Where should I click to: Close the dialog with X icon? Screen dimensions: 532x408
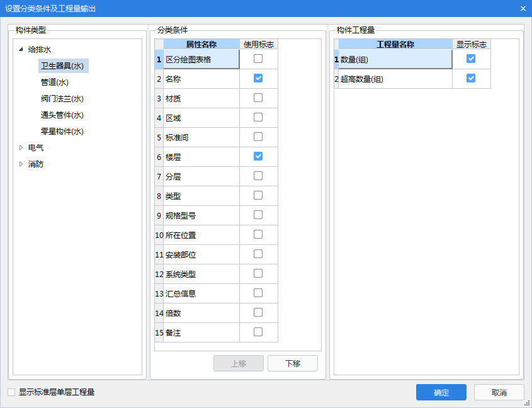pos(523,8)
